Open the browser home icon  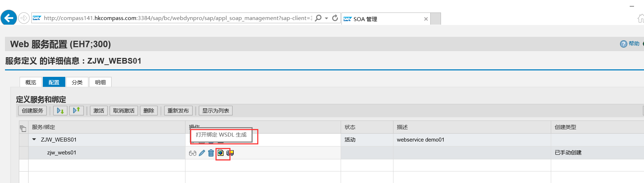641,18
